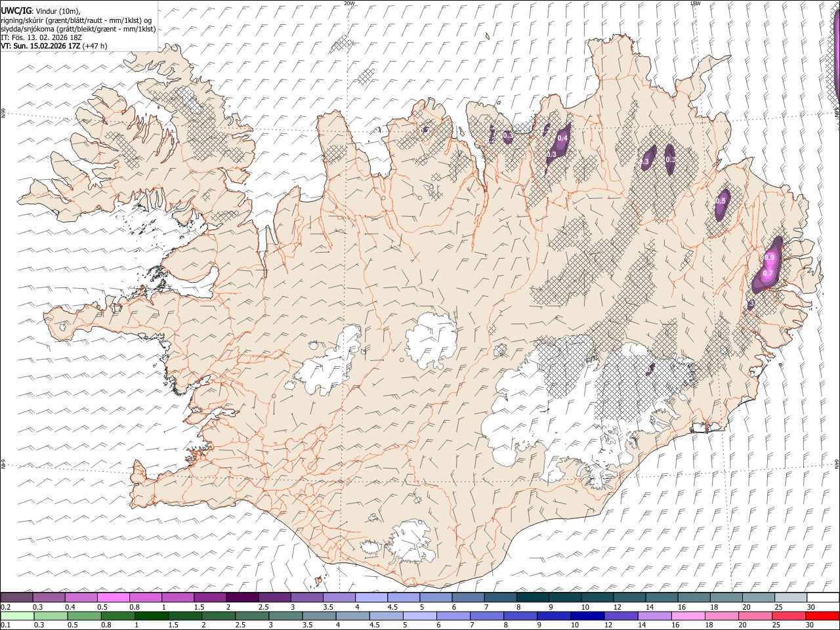Click the 'IT: Fös. 13. 02. 2026 18Z' line
Viewport: 840px width, 630px height.
[41, 37]
